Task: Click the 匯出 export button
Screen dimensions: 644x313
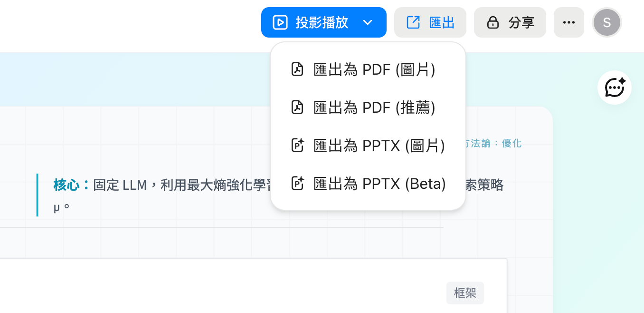Action: coord(430,22)
